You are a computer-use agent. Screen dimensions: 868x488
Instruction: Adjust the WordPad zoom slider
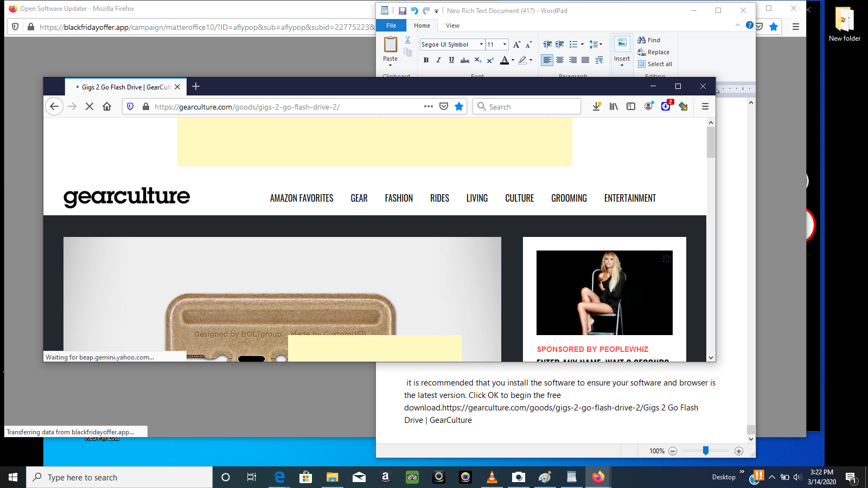(x=706, y=451)
